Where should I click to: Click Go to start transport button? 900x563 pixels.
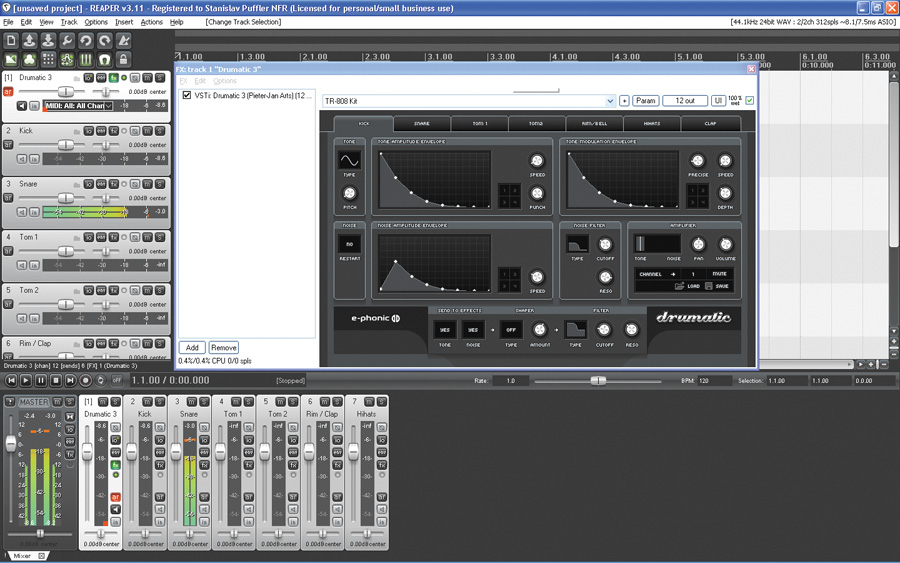point(11,380)
